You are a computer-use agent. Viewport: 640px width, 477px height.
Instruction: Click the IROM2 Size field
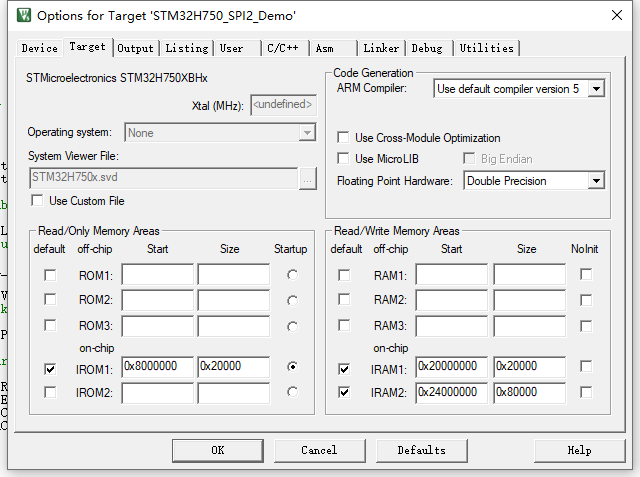[234, 393]
